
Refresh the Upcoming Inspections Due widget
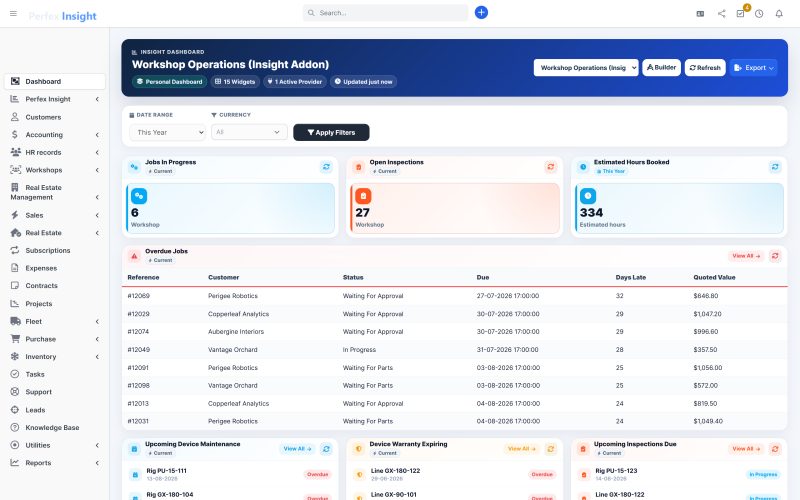[775, 448]
